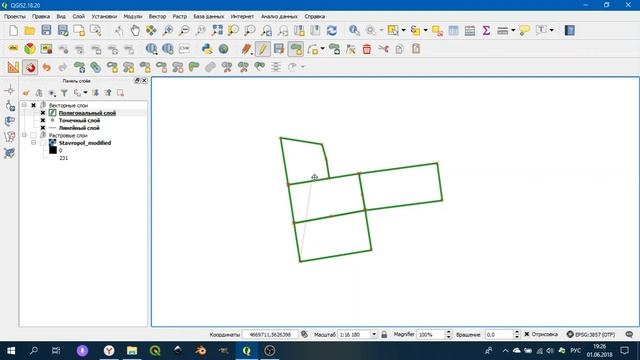Open statistics summary sigma icon

click(486, 30)
